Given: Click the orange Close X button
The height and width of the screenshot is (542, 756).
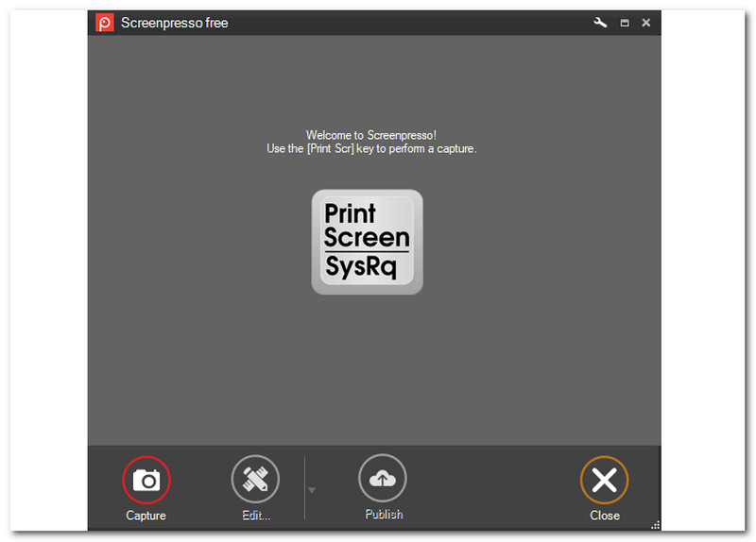Looking at the screenshot, I should pyautogui.click(x=604, y=480).
